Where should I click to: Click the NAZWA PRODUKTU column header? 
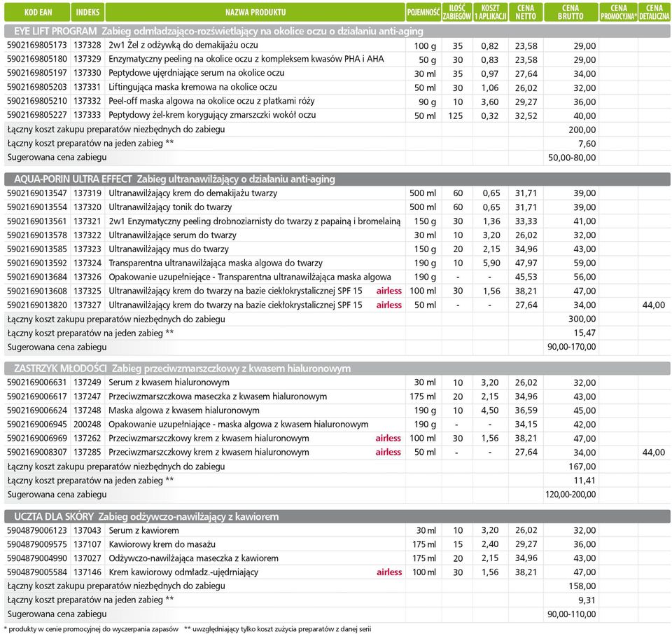pos(255,12)
